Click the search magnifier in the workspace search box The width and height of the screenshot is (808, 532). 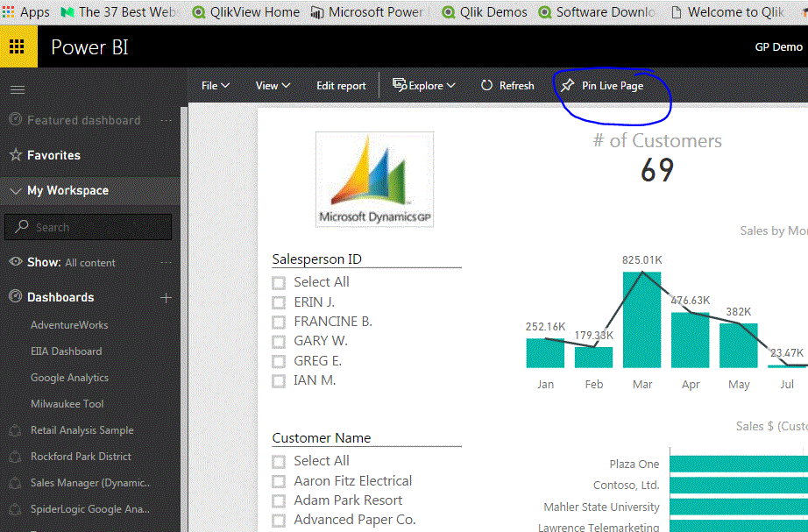tap(21, 227)
